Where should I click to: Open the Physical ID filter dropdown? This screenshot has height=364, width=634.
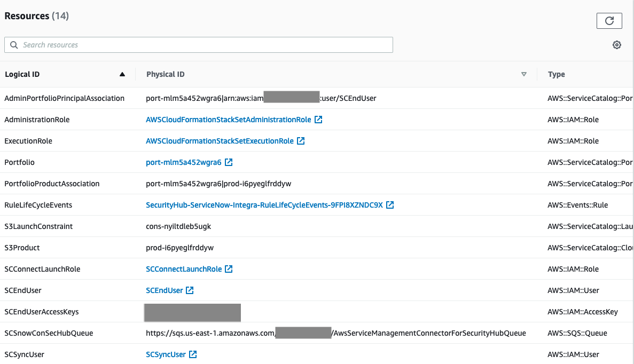coord(524,74)
